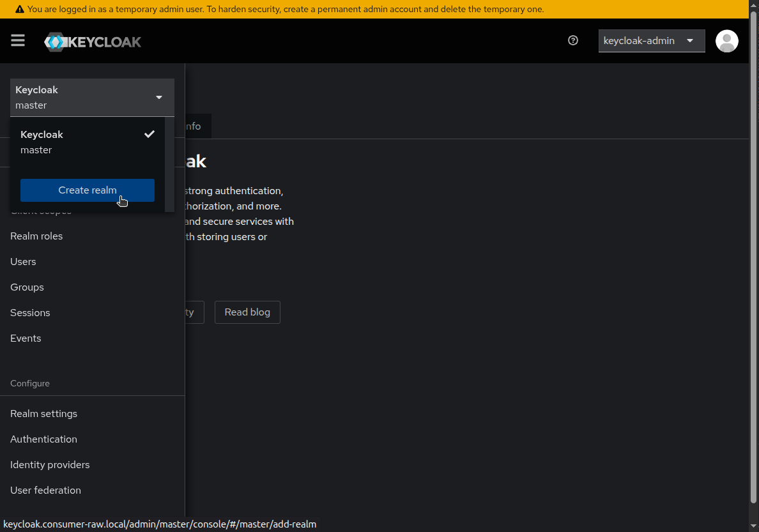Viewport: 759px width, 532px height.
Task: Select the Keycloak master realm option
Action: pyautogui.click(x=88, y=142)
